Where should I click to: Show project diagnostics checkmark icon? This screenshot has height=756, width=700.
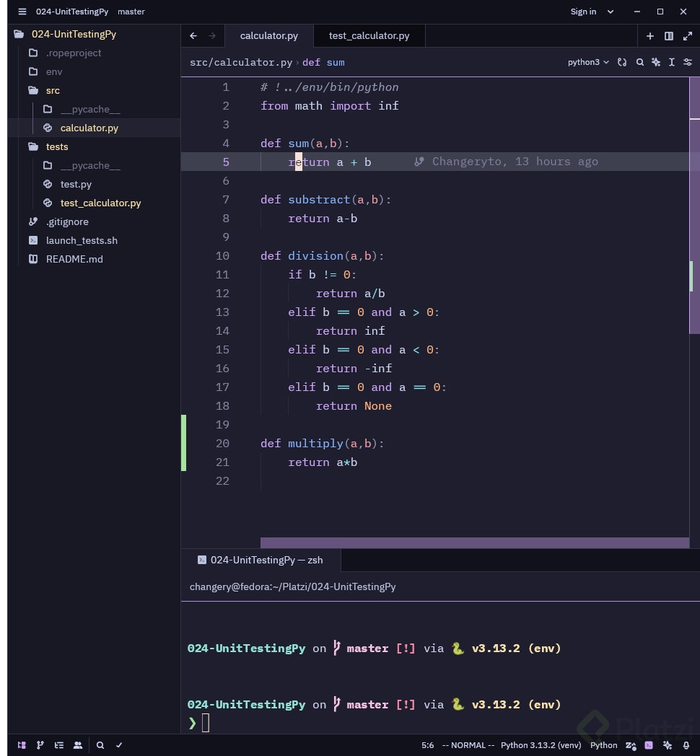tap(118, 745)
